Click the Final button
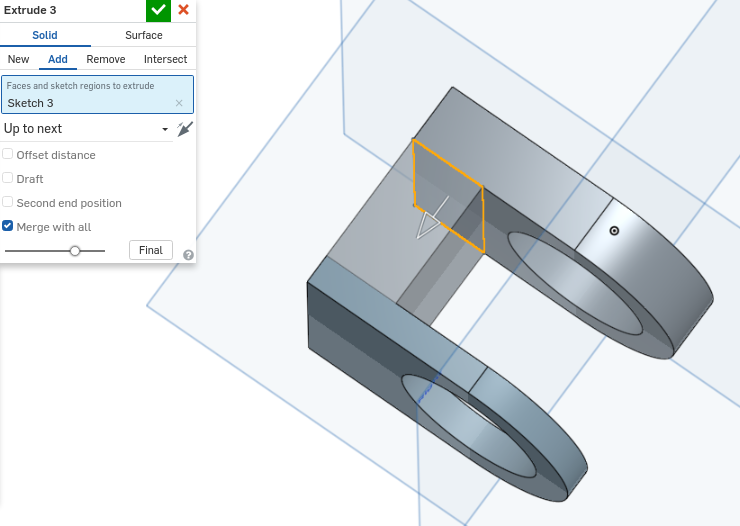740x526 pixels. point(151,250)
